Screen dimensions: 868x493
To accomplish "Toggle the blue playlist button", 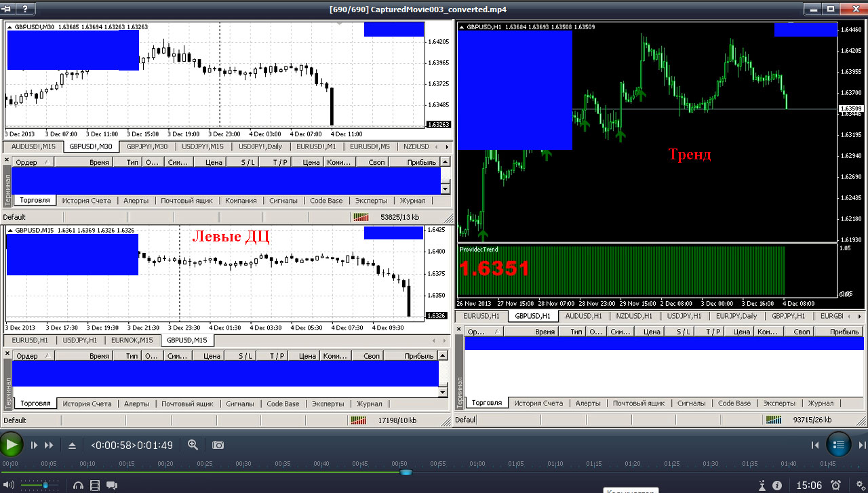I will [839, 445].
